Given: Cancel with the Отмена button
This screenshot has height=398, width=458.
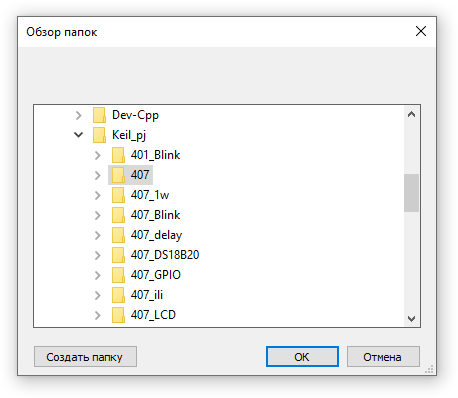Looking at the screenshot, I should [x=383, y=357].
